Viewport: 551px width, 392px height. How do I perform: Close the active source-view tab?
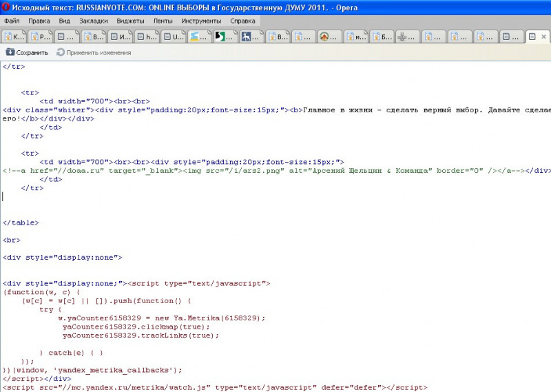[543, 37]
